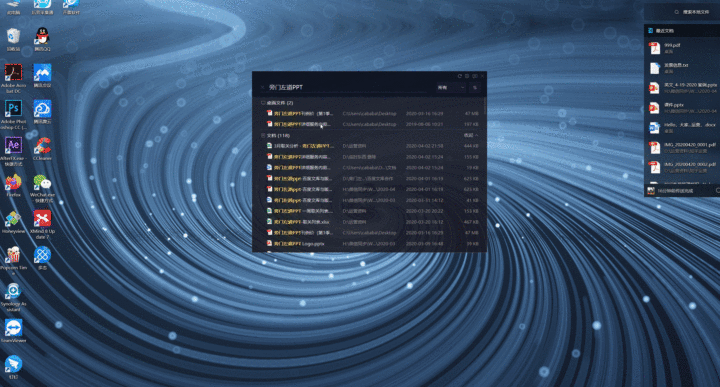Click Word icon of the Hello .docx file
720x387 pixels.
(x=654, y=128)
